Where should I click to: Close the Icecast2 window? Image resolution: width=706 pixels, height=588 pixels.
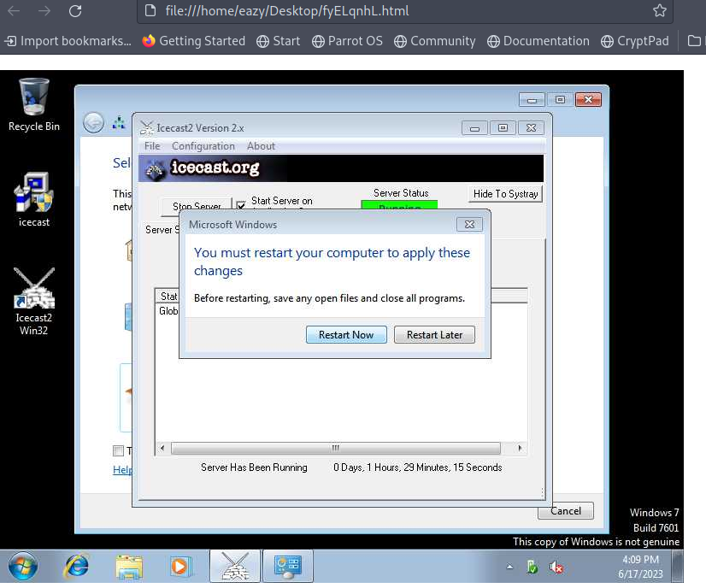tap(532, 128)
